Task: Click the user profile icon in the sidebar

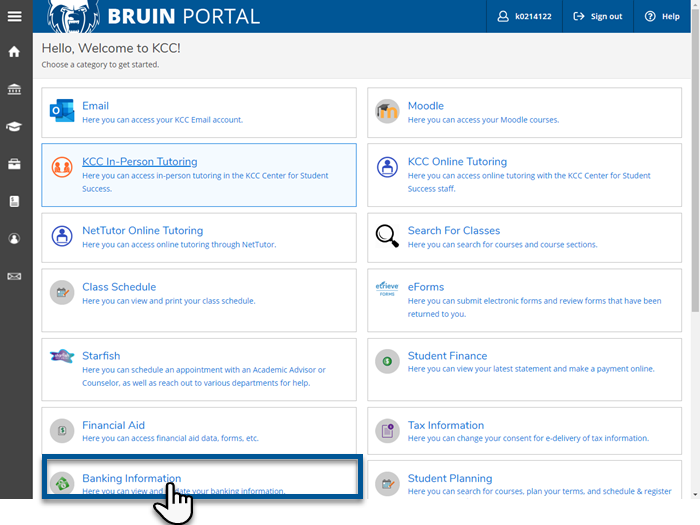Action: coord(14,239)
